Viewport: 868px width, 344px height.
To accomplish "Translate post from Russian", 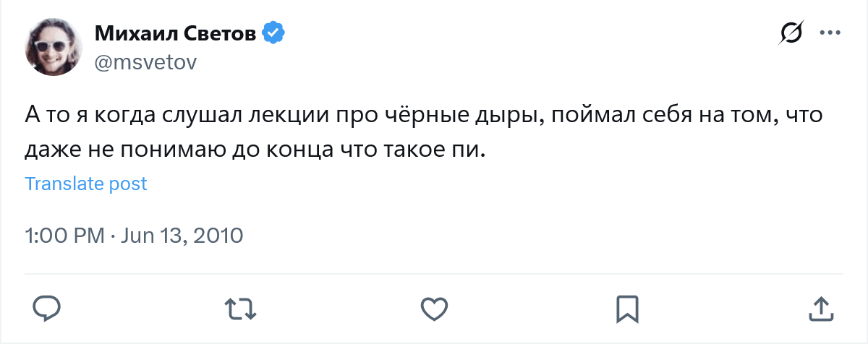I will point(86,184).
